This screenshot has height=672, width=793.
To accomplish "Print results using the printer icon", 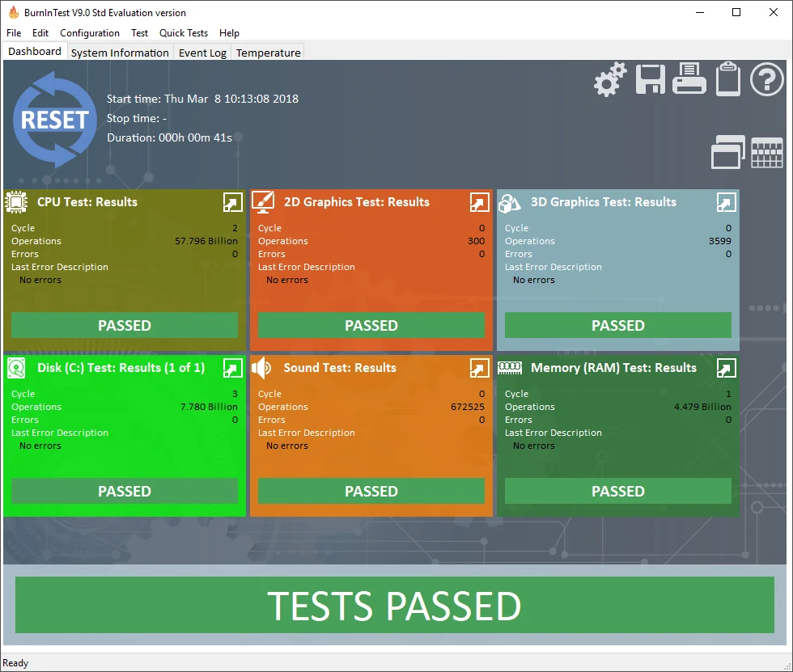I will 689,78.
